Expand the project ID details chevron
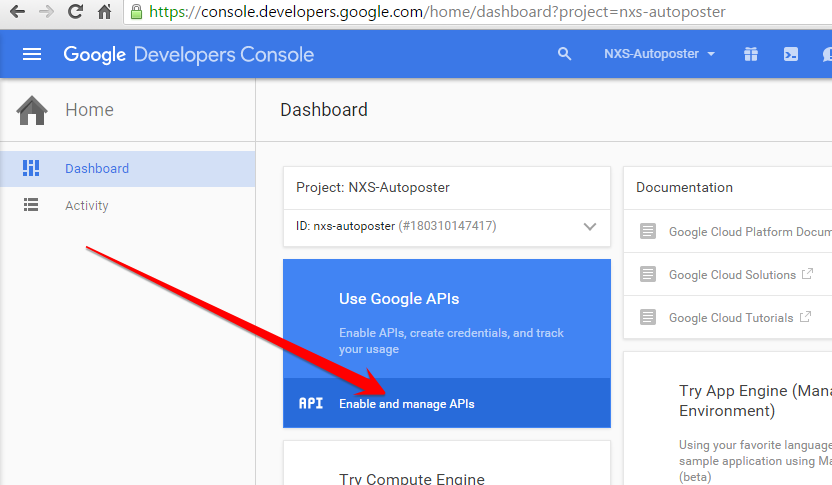Screen dimensions: 832x485 590,227
